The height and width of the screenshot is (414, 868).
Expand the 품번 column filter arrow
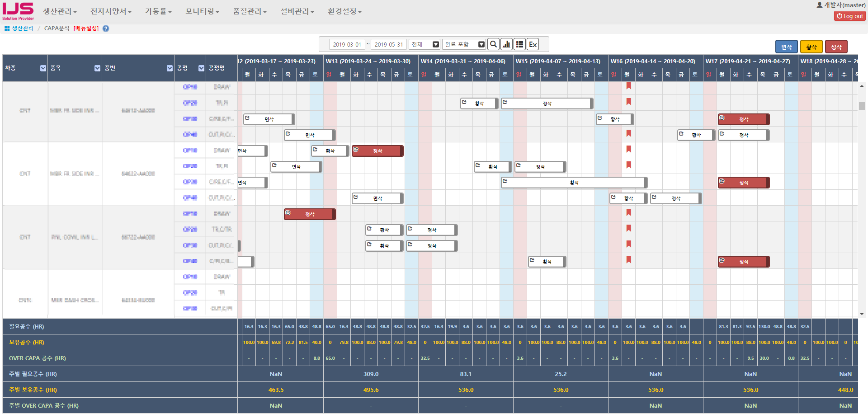pos(170,68)
